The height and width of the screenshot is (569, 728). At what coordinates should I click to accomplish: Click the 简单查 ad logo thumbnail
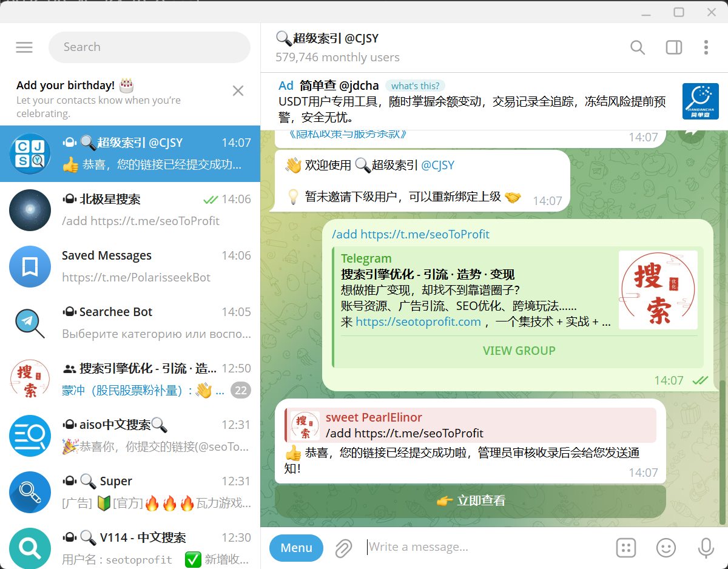pos(700,101)
